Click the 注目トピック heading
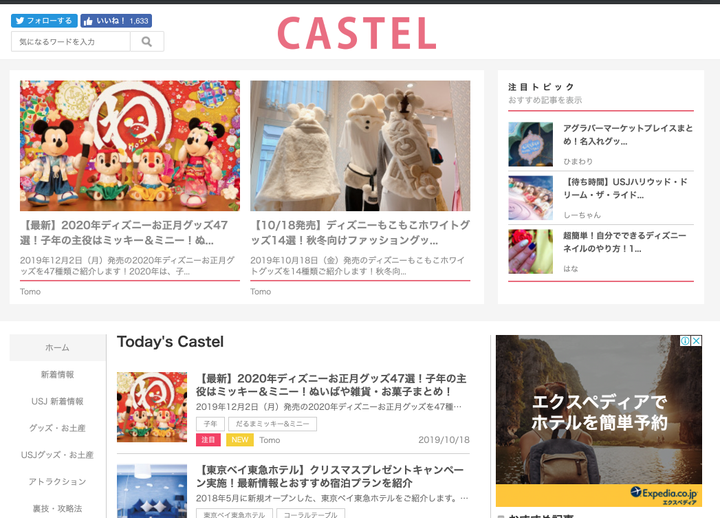 pos(541,87)
